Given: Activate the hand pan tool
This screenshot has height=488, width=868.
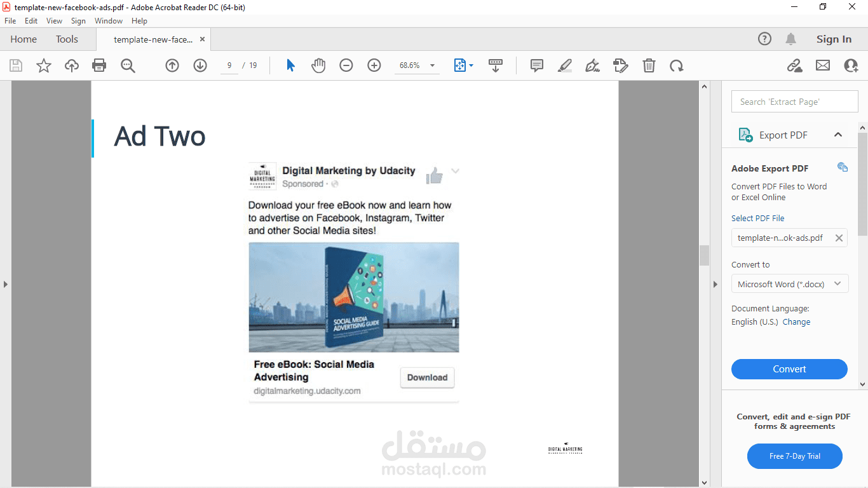Looking at the screenshot, I should point(318,65).
